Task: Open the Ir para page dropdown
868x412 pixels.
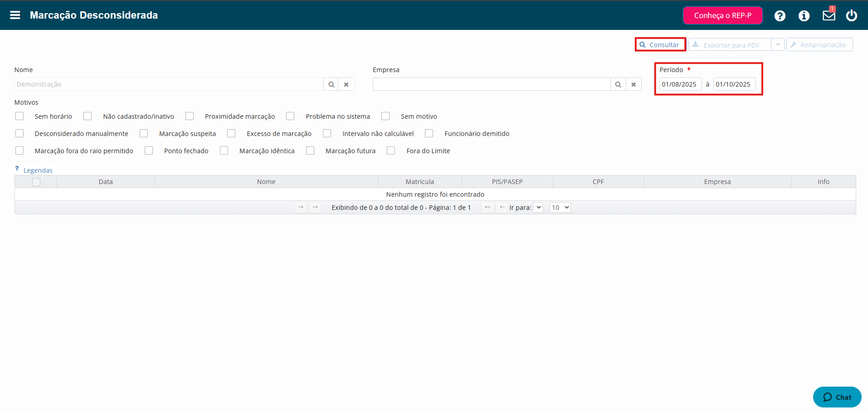Action: tap(538, 207)
